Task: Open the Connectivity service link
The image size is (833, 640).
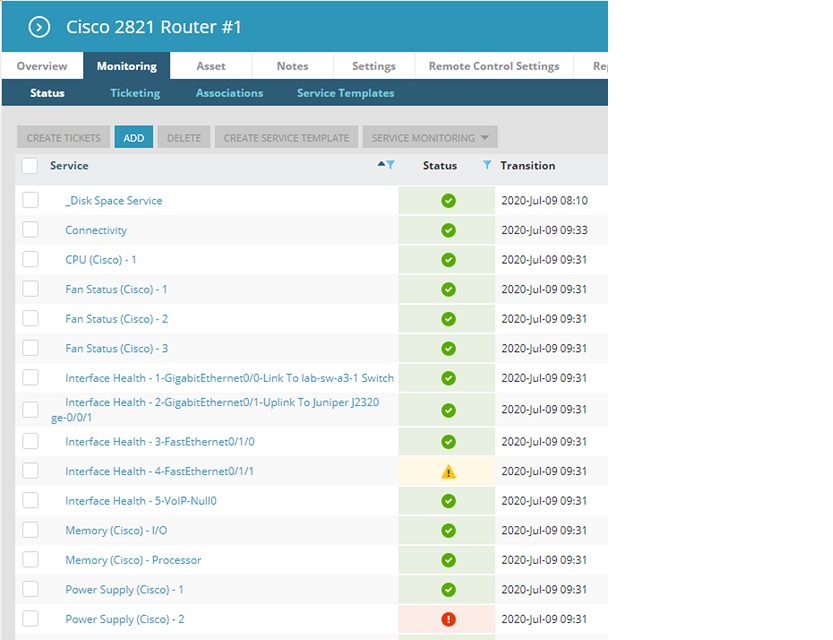Action: coord(96,231)
